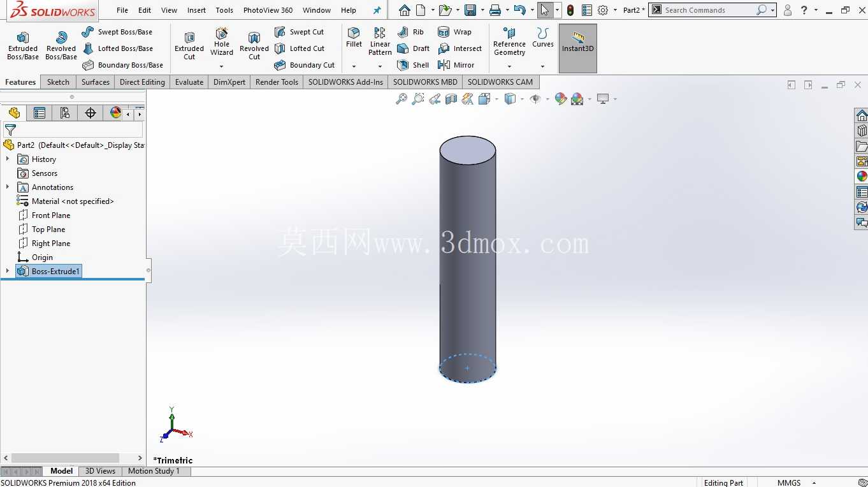Open the Insert menu
Image resolution: width=868 pixels, height=487 pixels.
pos(196,10)
